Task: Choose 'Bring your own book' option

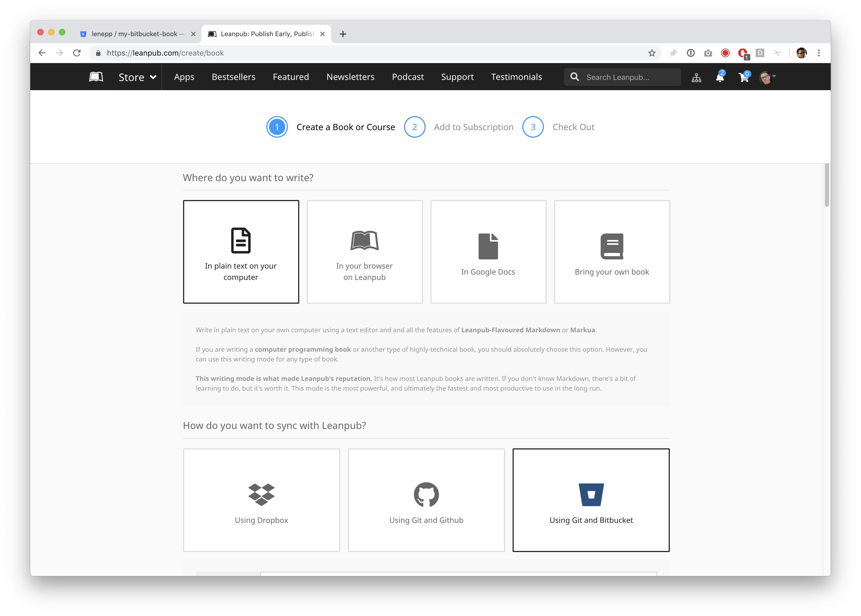Action: tap(612, 252)
